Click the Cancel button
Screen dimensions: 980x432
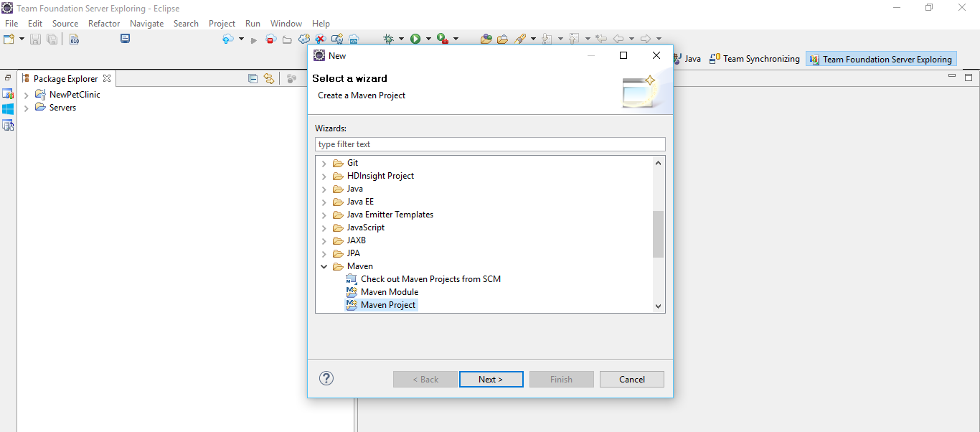[632, 379]
